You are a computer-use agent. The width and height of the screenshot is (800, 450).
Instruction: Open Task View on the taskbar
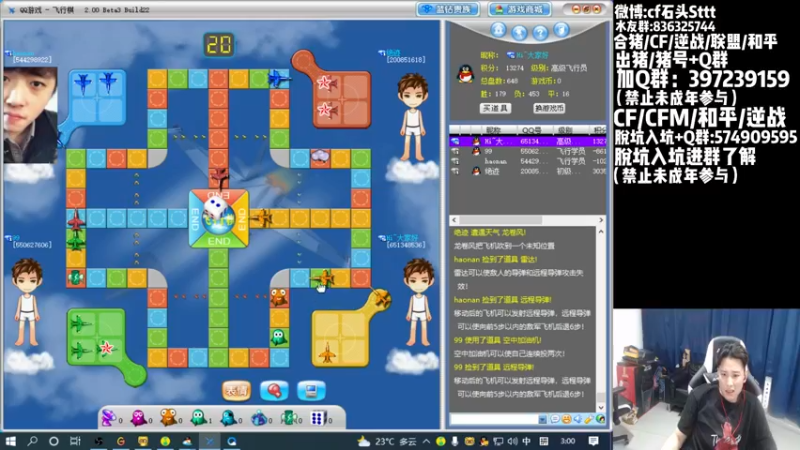click(x=75, y=441)
